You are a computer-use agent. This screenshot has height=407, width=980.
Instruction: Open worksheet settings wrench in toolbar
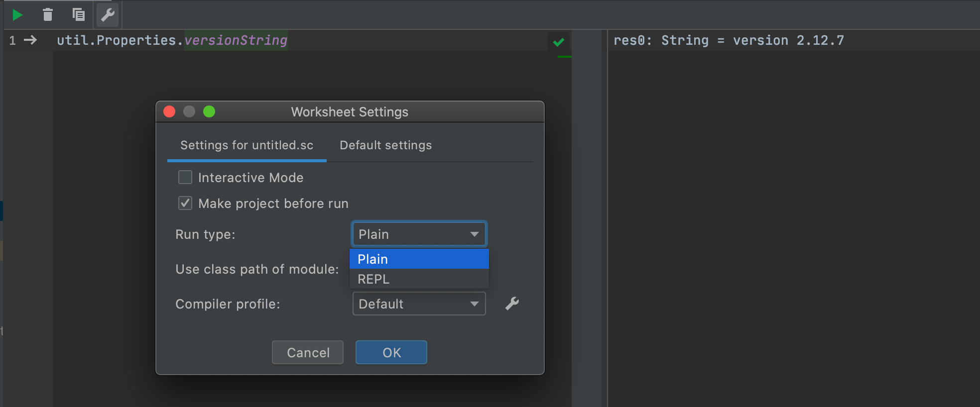click(x=108, y=15)
